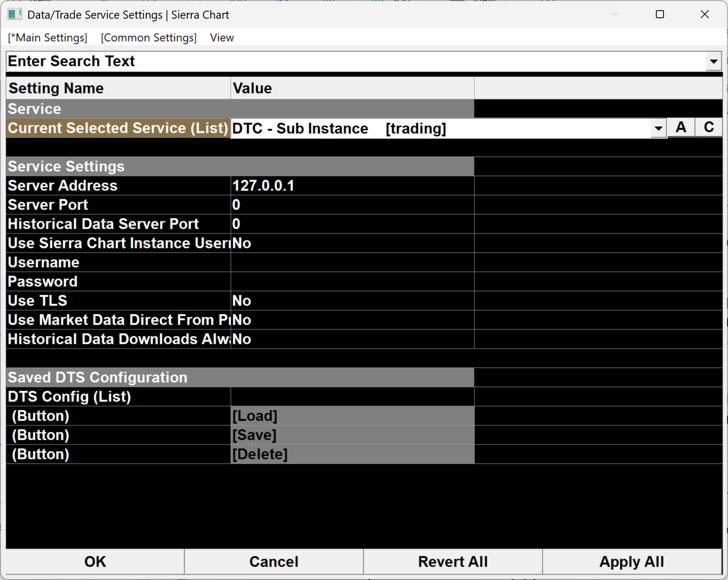
Task: Click the Saved DTS Configuration section header
Action: point(240,377)
